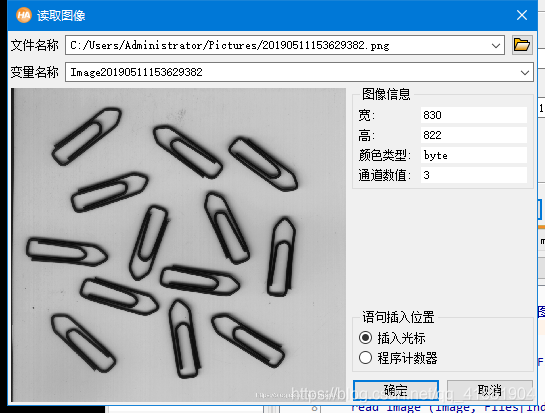Image resolution: width=545 pixels, height=413 pixels.
Task: Click the 文件名称 label
Action: pos(34,45)
